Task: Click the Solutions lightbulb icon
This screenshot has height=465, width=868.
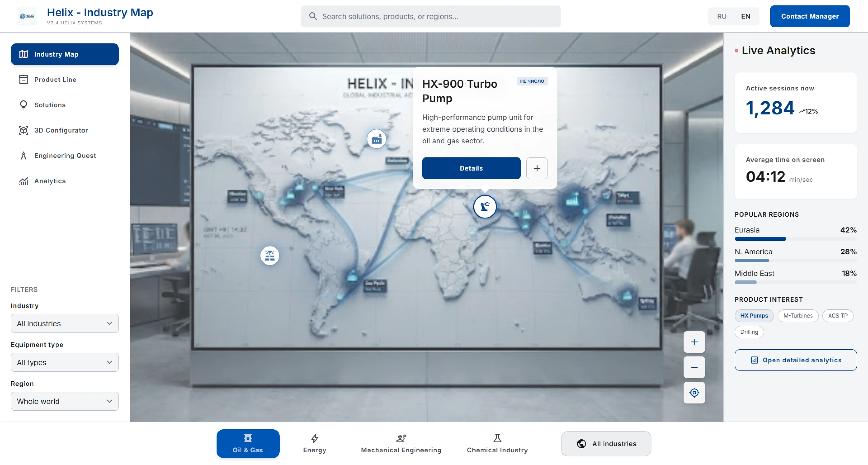Action: [23, 105]
